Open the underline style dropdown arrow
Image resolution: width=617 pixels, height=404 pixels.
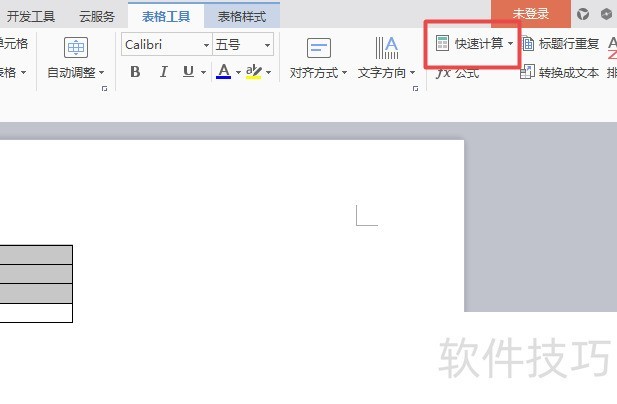(203, 72)
